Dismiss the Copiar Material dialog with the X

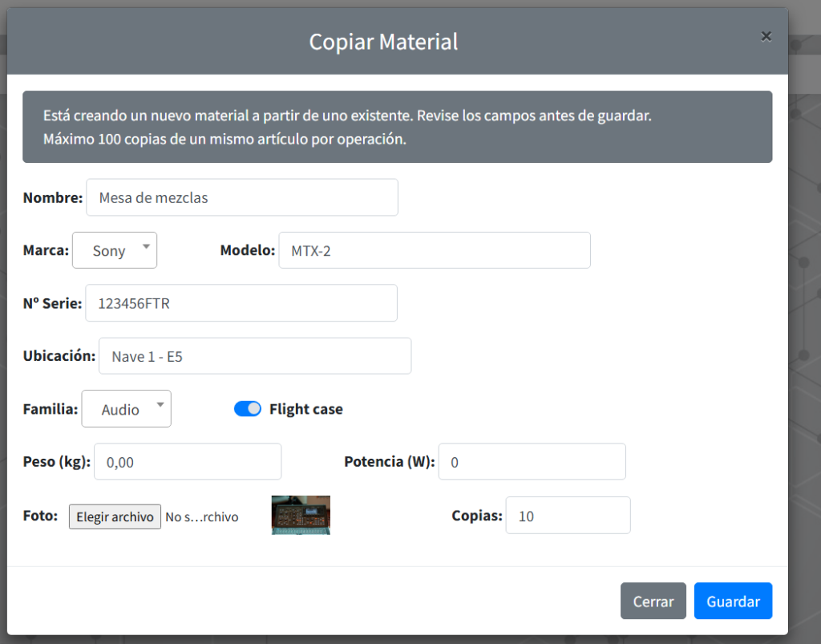[x=766, y=35]
